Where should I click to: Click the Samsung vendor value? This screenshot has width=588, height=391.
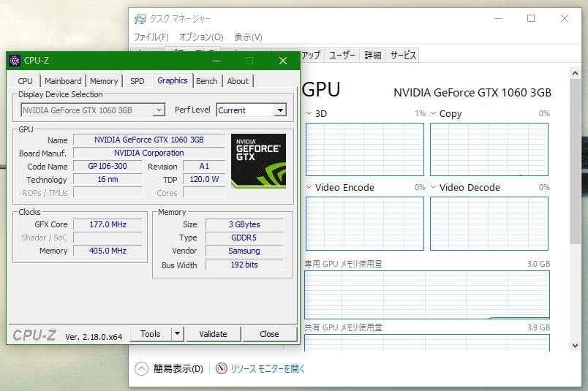[x=244, y=251]
